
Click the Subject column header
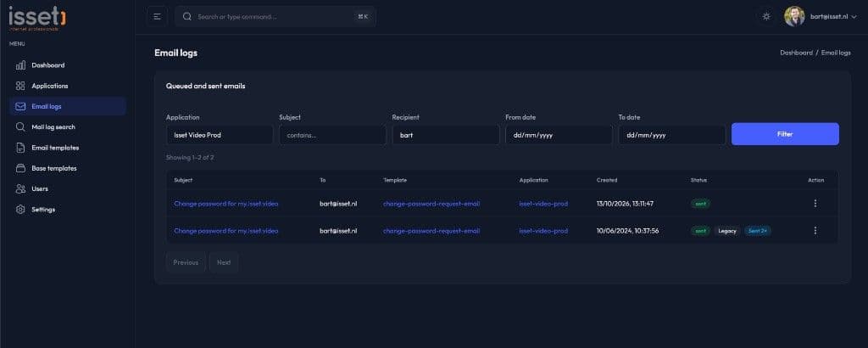coord(183,180)
